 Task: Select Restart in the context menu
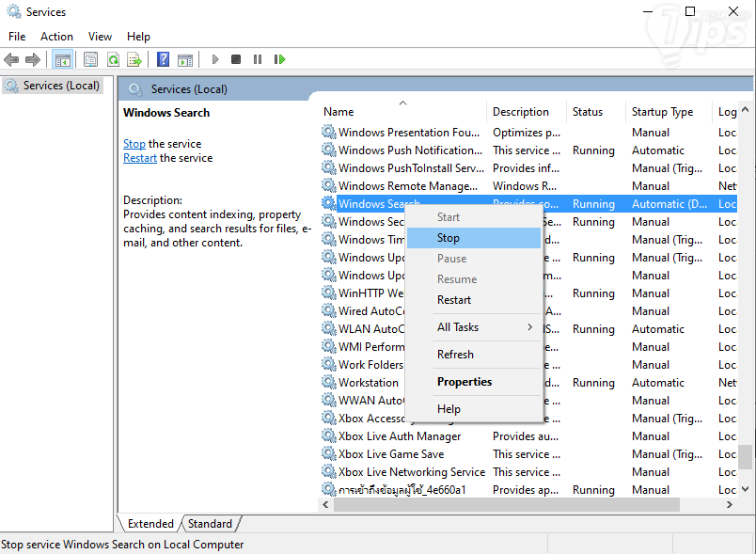(x=454, y=300)
